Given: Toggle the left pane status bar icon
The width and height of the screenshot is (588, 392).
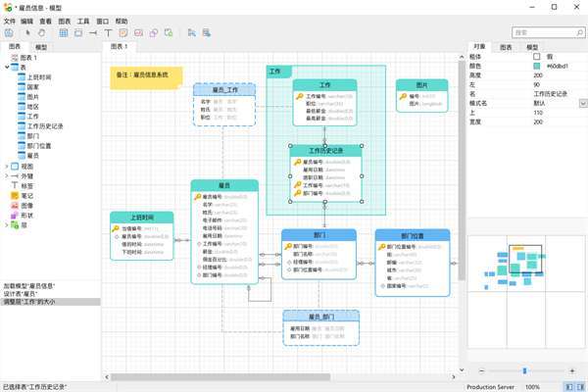Looking at the screenshot, I should point(569,387).
